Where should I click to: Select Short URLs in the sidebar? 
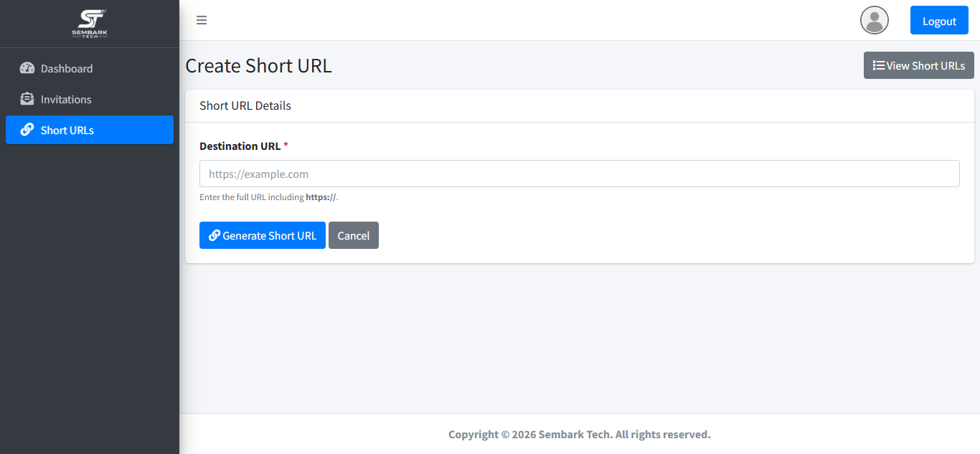[x=90, y=130]
